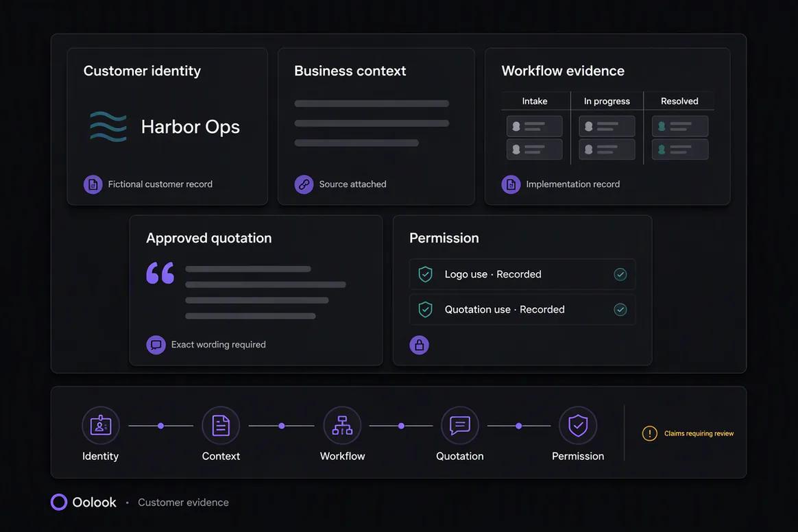
Task: Click the Implementation record document icon
Action: 511,184
